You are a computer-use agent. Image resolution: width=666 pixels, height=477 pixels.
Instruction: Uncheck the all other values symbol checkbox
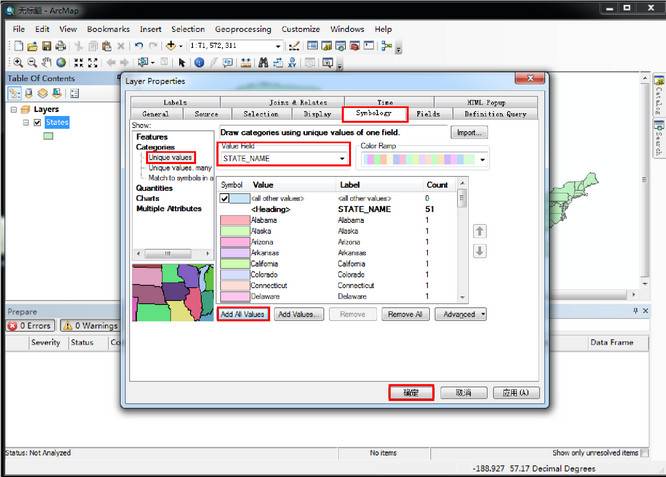click(x=225, y=198)
